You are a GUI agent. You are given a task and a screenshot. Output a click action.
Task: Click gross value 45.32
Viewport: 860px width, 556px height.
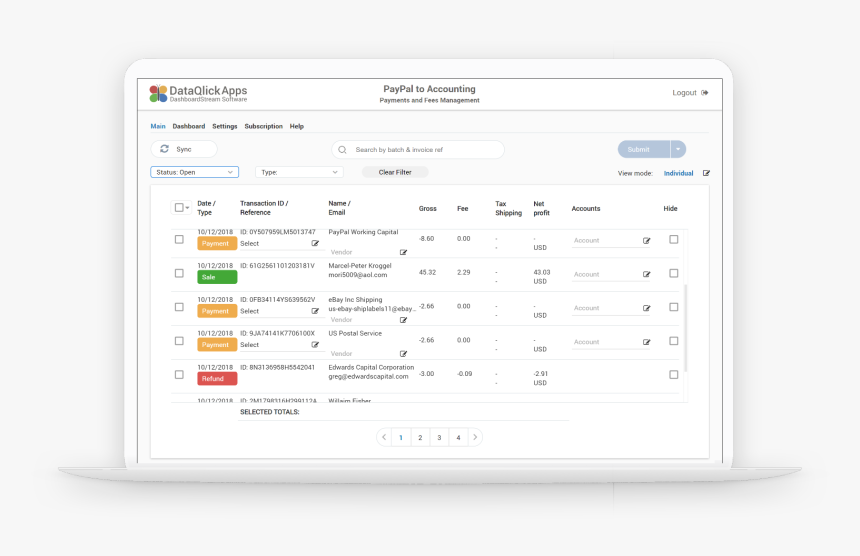tap(427, 272)
